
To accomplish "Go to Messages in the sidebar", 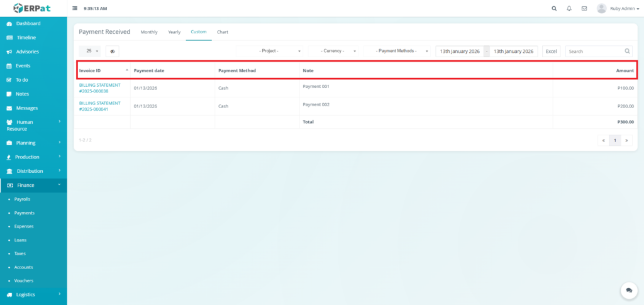I will [x=27, y=108].
